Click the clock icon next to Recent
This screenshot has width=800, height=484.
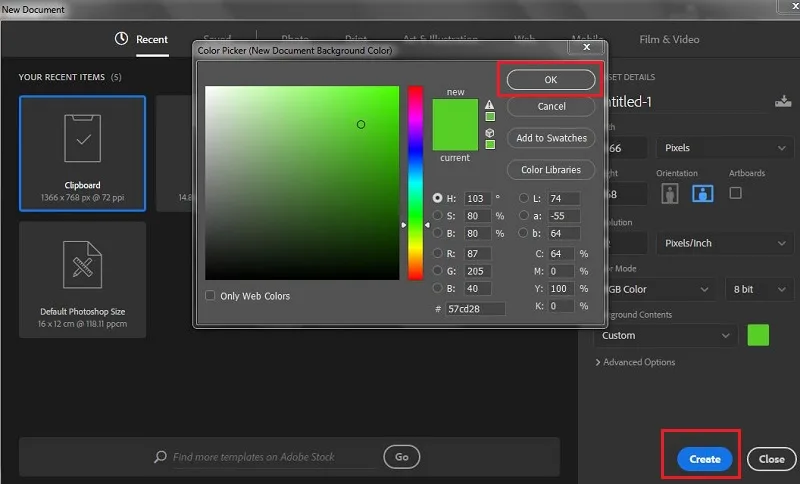(121, 38)
